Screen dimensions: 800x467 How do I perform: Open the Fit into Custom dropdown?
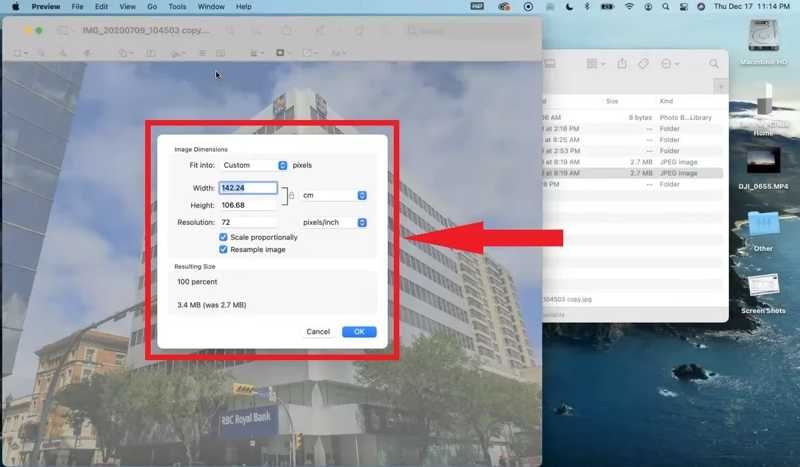pos(255,165)
